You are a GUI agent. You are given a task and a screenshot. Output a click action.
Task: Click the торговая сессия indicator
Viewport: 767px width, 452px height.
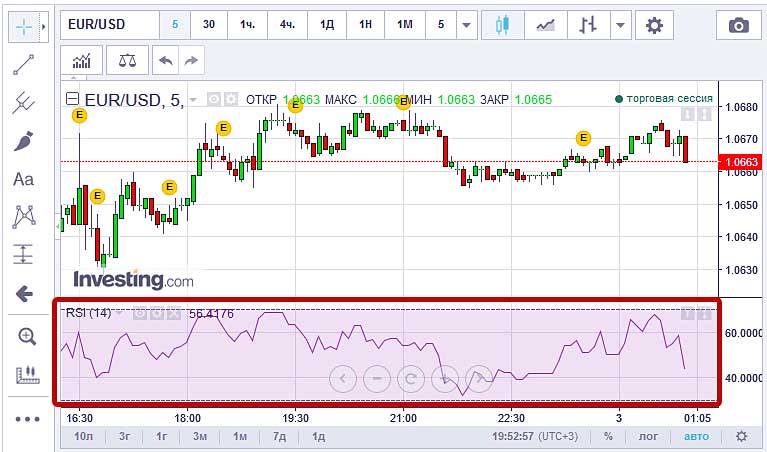[664, 98]
